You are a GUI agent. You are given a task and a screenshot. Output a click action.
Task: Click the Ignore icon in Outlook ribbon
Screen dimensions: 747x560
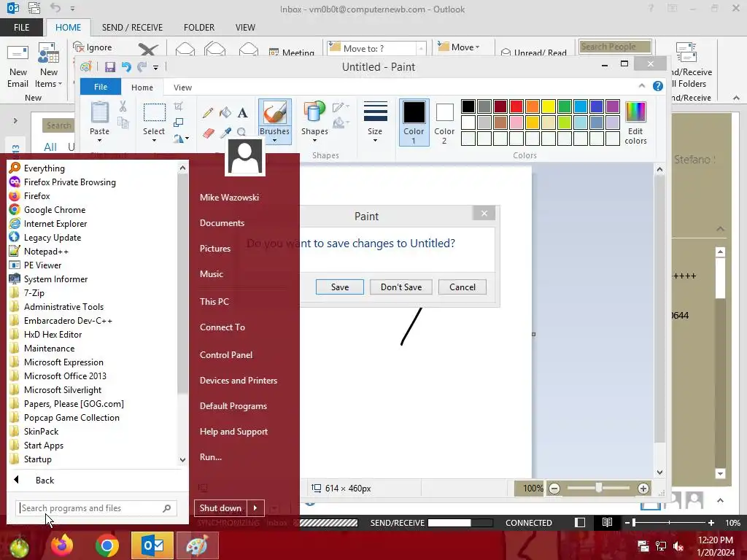[x=79, y=47]
